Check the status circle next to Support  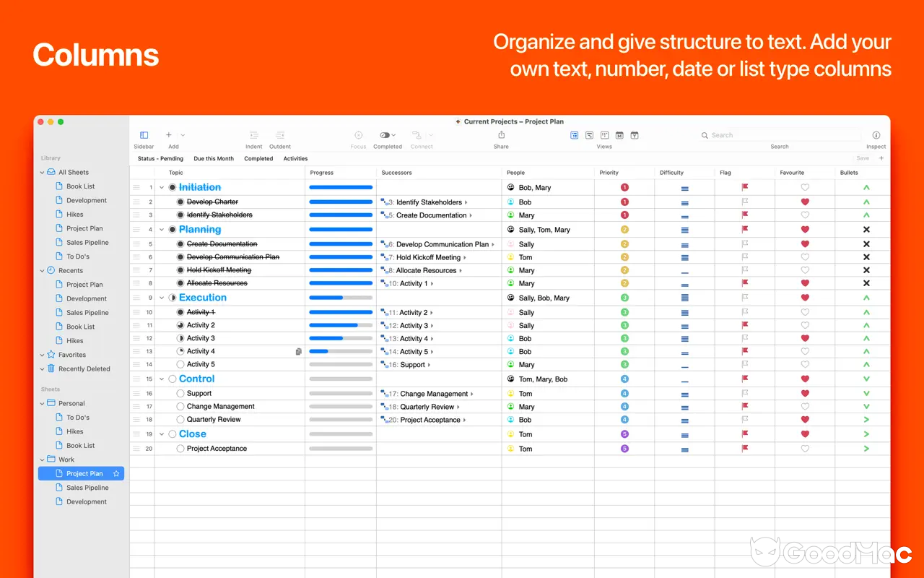pos(180,393)
